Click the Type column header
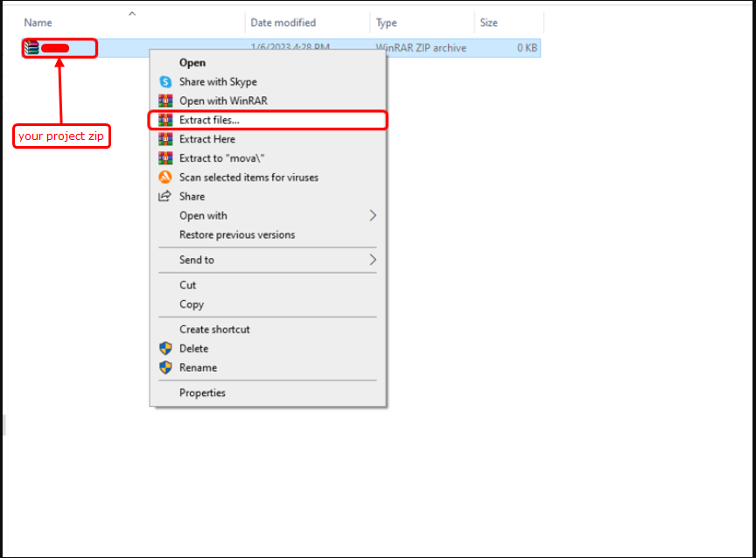The width and height of the screenshot is (756, 558). pos(387,23)
